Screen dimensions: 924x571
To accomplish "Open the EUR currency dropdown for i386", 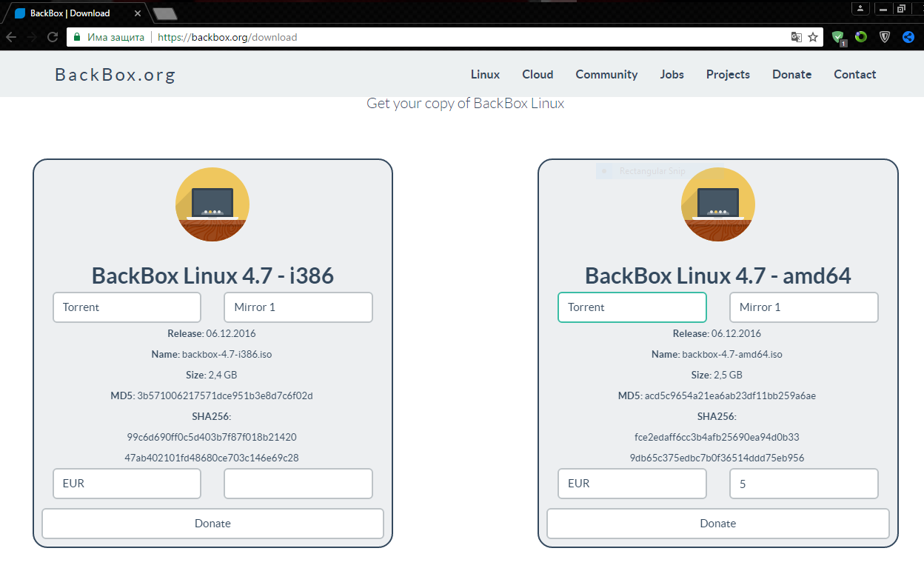I will 127,484.
